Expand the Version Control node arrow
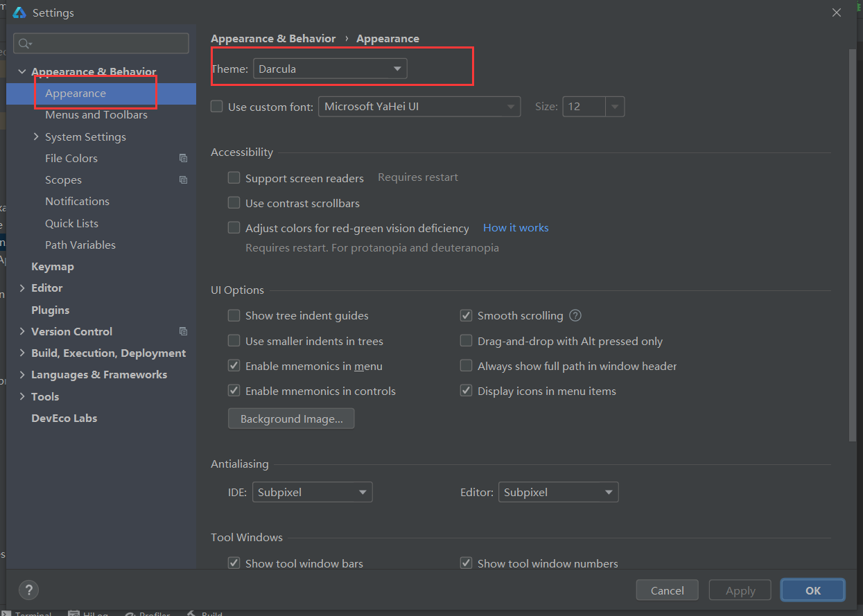The image size is (863, 616). pyautogui.click(x=22, y=331)
